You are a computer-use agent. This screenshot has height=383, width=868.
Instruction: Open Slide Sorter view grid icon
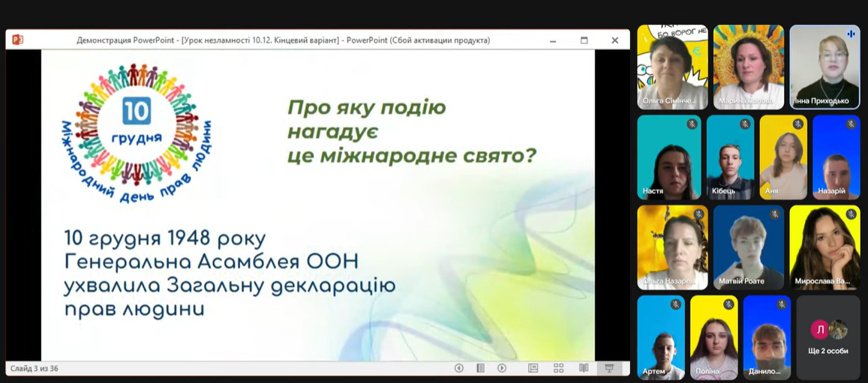558,368
